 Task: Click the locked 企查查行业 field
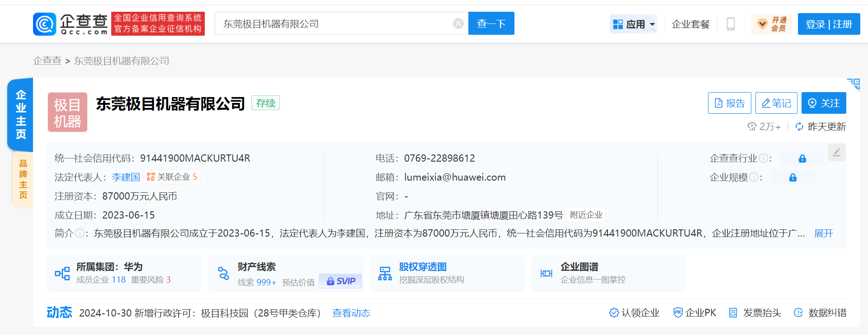pos(802,158)
